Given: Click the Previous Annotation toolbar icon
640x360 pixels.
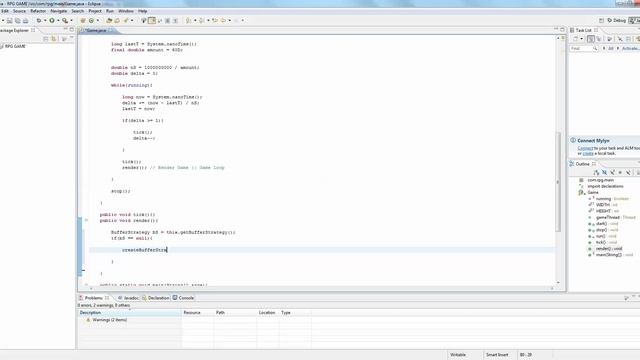Looking at the screenshot, I should pyautogui.click(x=201, y=20).
